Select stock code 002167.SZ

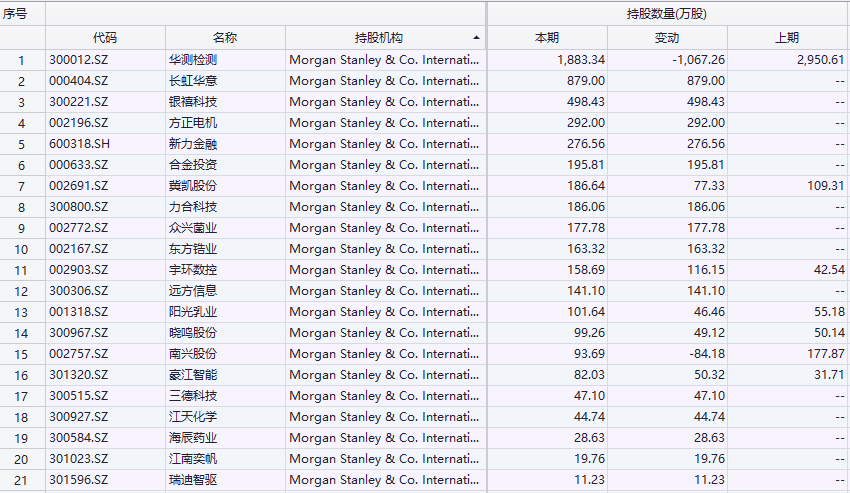point(79,249)
